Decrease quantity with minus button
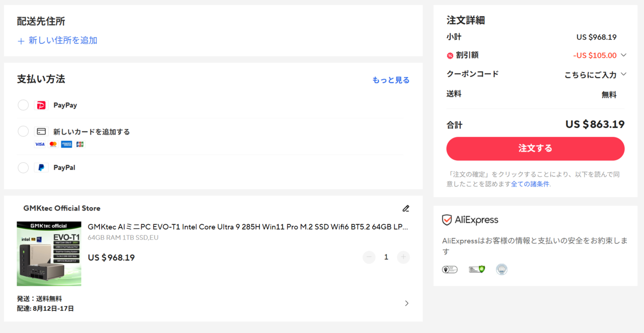 point(369,257)
